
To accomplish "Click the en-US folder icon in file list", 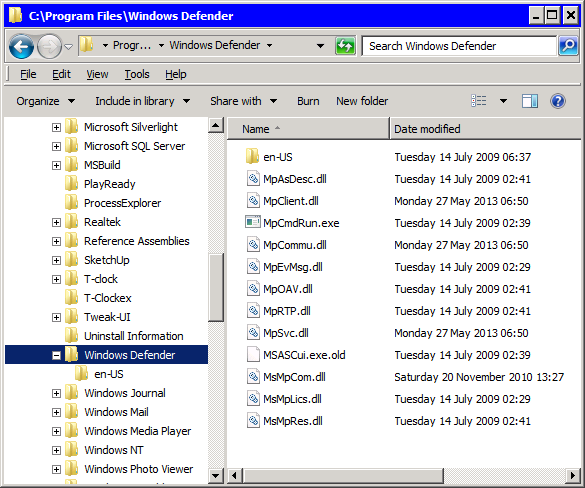I will 253,156.
